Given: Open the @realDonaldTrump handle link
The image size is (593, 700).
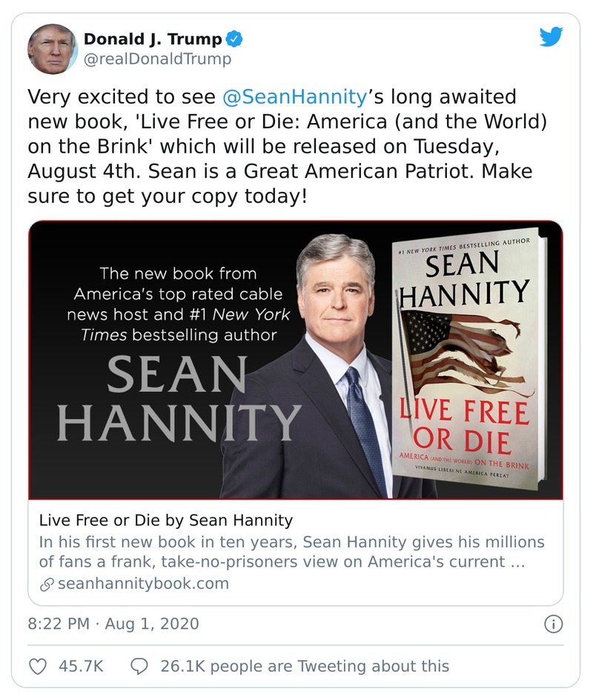Looking at the screenshot, I should (157, 59).
